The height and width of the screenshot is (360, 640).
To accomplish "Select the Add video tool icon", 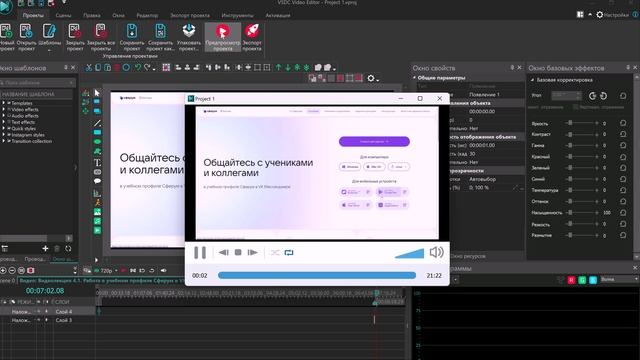I will click(97, 231).
